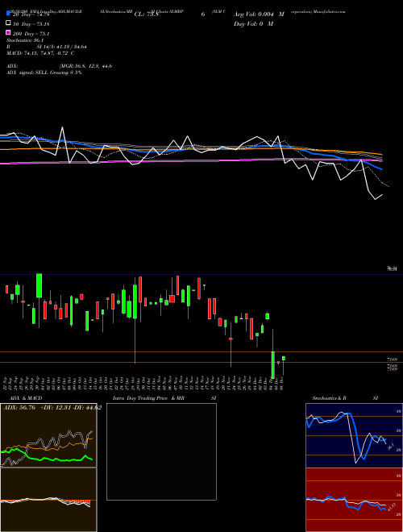Click the 'Day Vol: 0 M' label
The width and height of the screenshot is (403, 532).
click(x=253, y=23)
